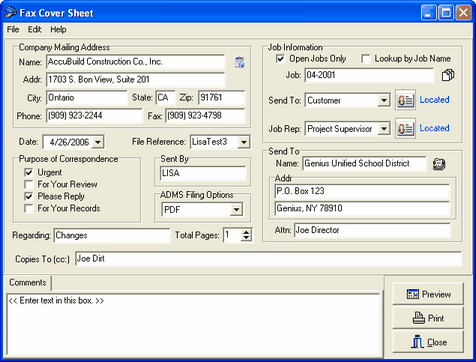This screenshot has height=362, width=476.
Task: Open the Help menu
Action: (58, 30)
